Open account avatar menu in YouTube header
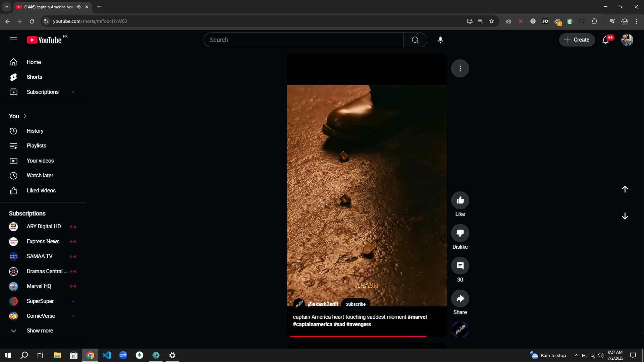 click(x=627, y=40)
